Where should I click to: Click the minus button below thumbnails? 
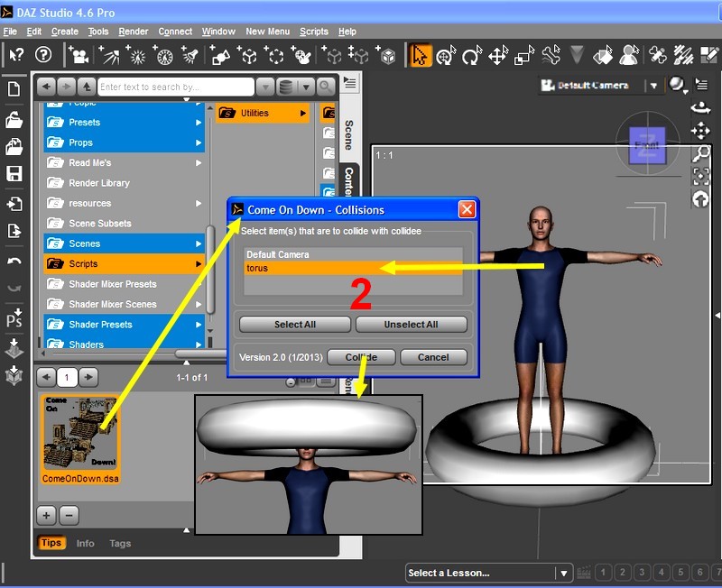pos(69,515)
